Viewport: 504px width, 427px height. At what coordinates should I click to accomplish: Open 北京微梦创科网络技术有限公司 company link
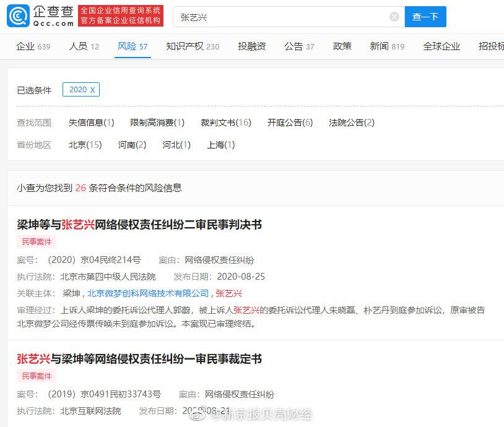(x=148, y=293)
